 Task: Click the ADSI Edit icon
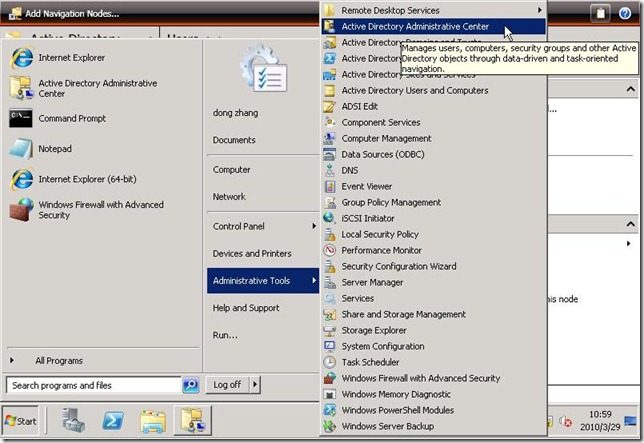coord(329,107)
